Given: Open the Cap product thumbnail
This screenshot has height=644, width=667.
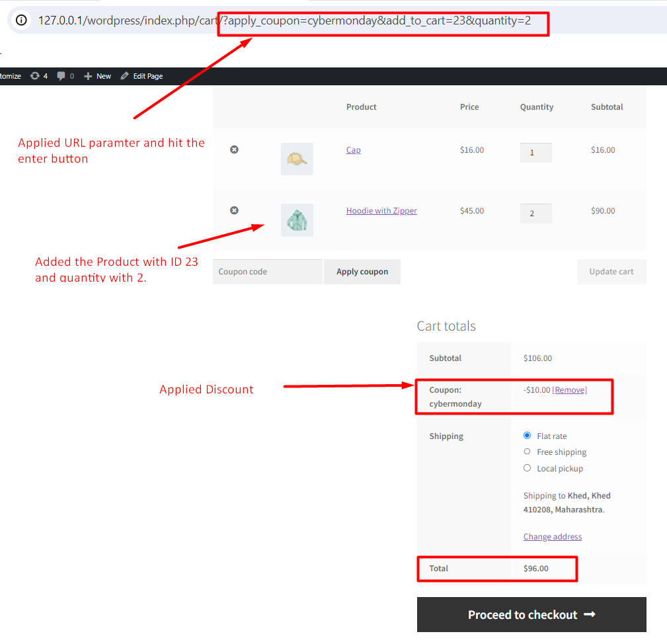Looking at the screenshot, I should pyautogui.click(x=297, y=159).
